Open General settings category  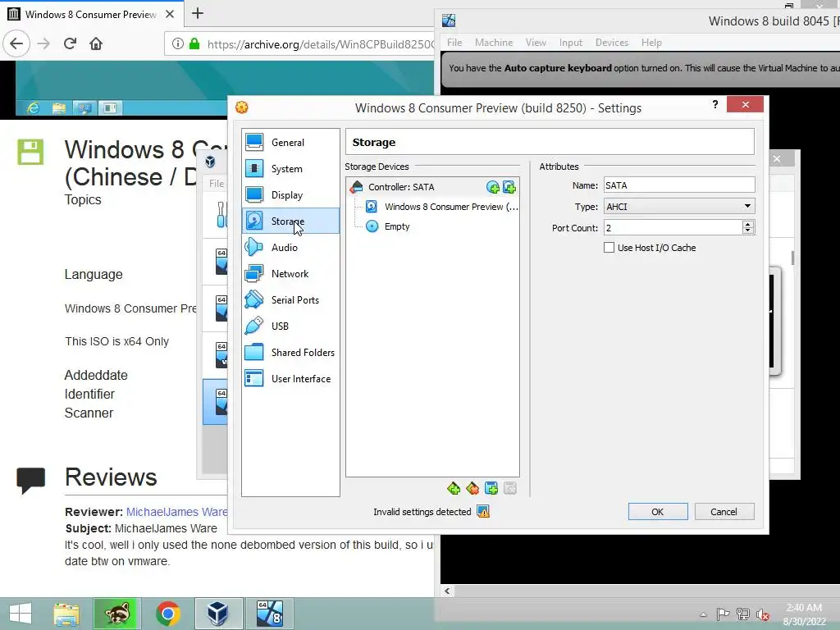[x=290, y=143]
